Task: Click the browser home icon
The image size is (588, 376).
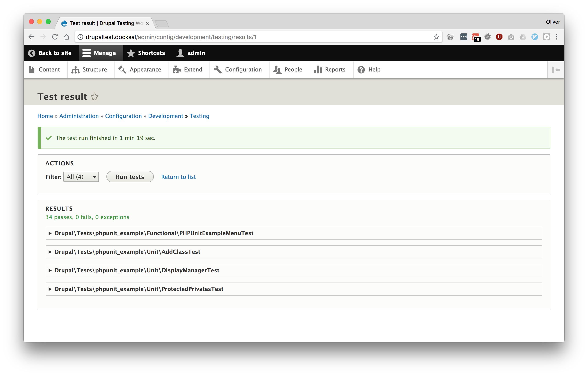Action: [x=67, y=37]
